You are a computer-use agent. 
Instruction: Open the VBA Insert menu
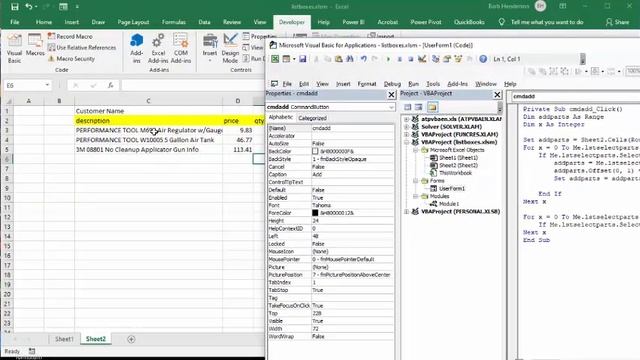(343, 84)
